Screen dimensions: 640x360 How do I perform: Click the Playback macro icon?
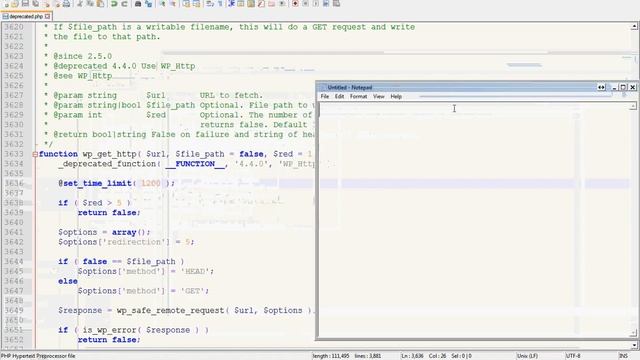point(316,4)
